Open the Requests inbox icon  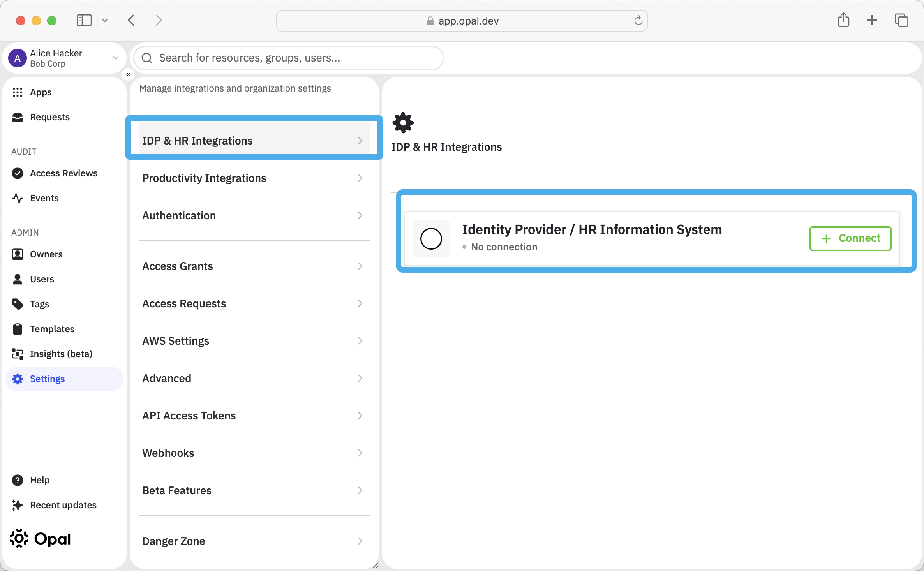tap(17, 117)
